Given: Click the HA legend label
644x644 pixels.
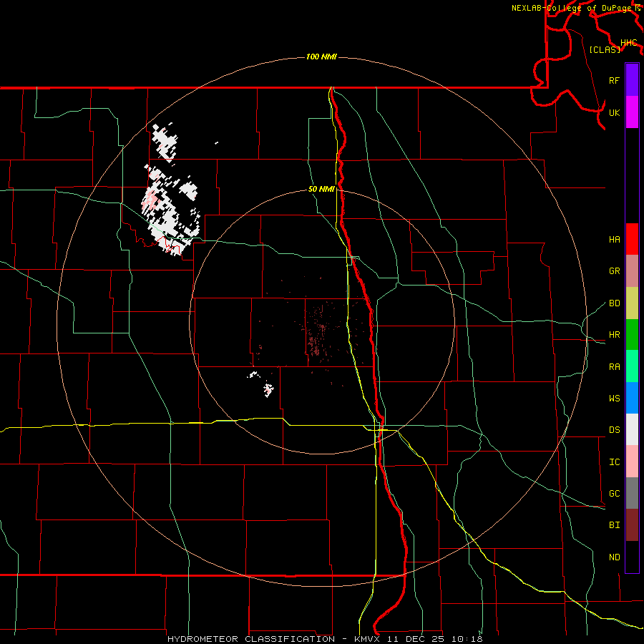Looking at the screenshot, I should tap(614, 240).
